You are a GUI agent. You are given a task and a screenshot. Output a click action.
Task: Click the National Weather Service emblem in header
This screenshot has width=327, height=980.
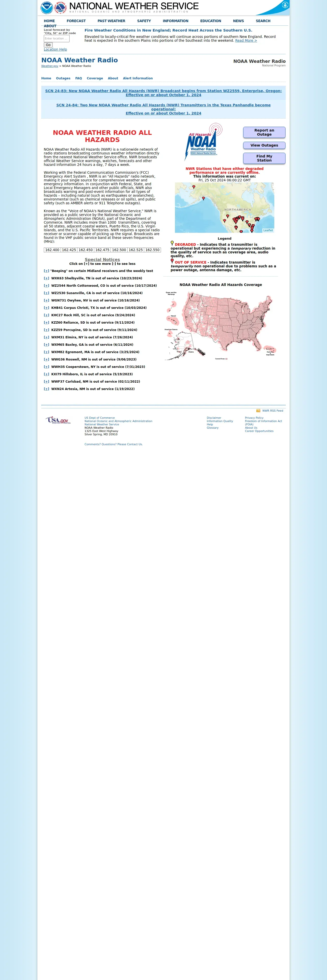coord(61,7)
